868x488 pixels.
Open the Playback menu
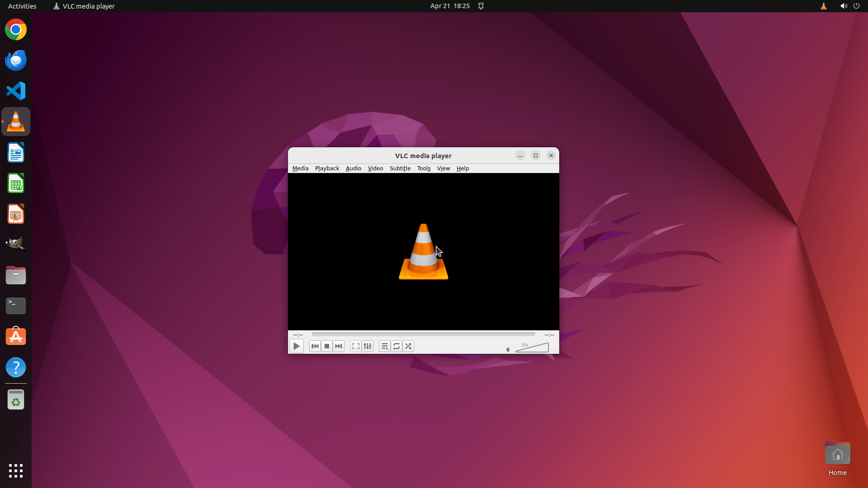(327, 168)
